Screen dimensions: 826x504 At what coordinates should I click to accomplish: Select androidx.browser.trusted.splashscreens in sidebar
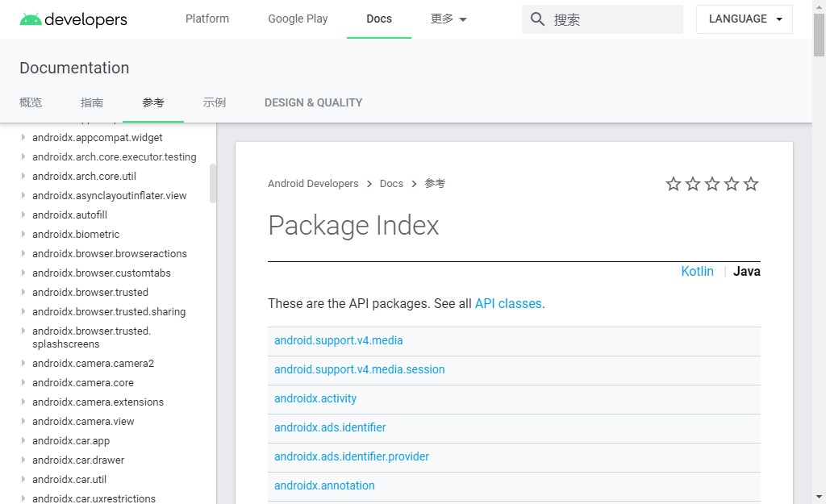pyautogui.click(x=92, y=338)
